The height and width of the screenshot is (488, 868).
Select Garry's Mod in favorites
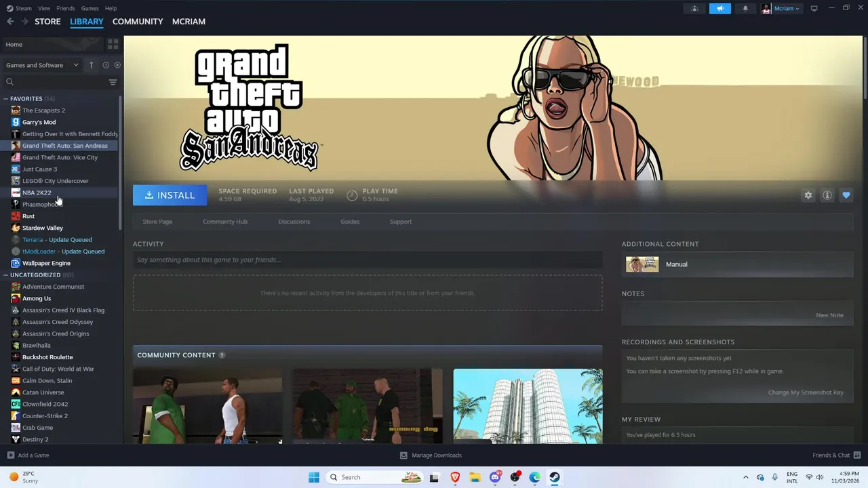click(39, 122)
